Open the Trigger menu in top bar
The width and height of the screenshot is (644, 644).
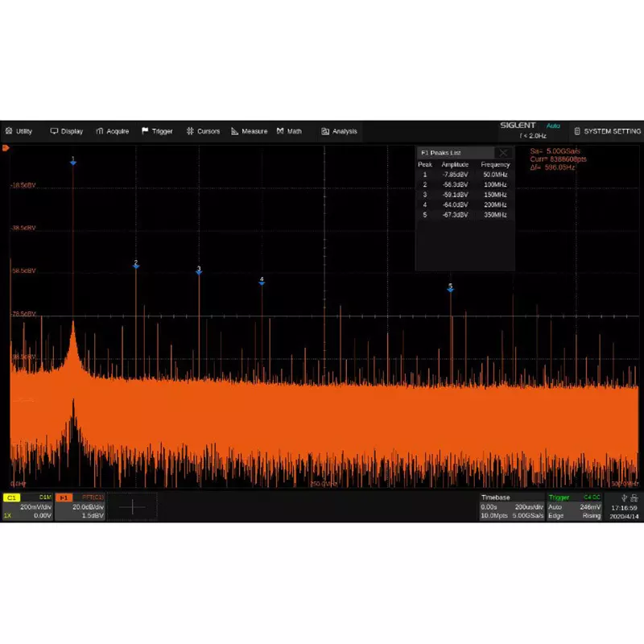[157, 131]
